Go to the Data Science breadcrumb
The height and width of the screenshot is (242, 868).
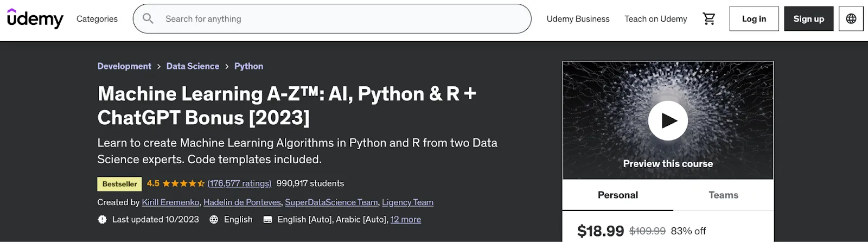coord(193,66)
